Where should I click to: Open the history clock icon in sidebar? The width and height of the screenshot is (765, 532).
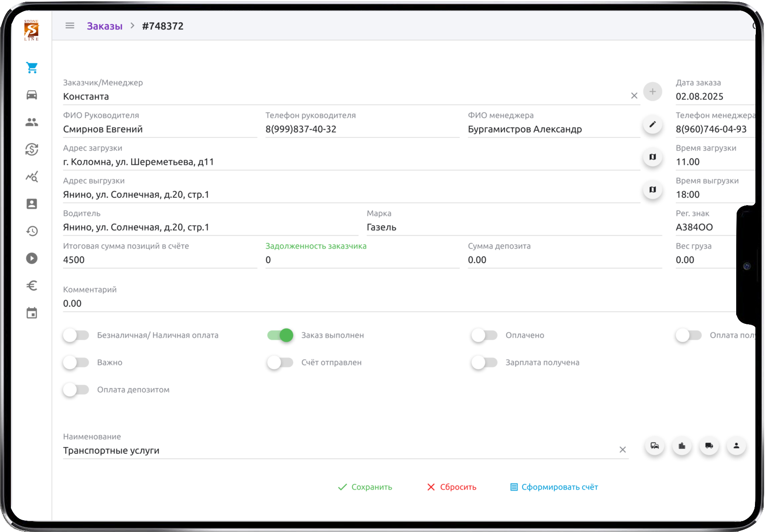tap(32, 231)
